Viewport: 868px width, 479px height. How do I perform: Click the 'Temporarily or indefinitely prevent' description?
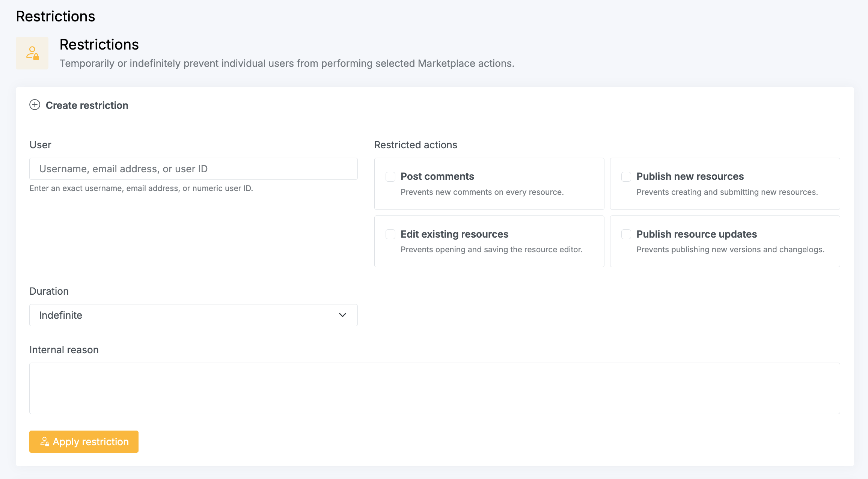click(x=287, y=63)
